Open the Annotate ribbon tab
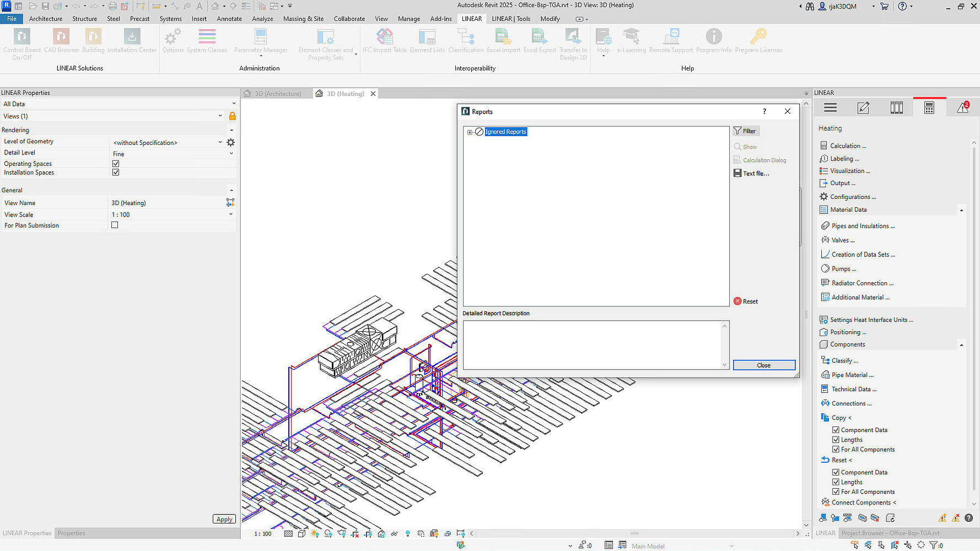 (229, 19)
